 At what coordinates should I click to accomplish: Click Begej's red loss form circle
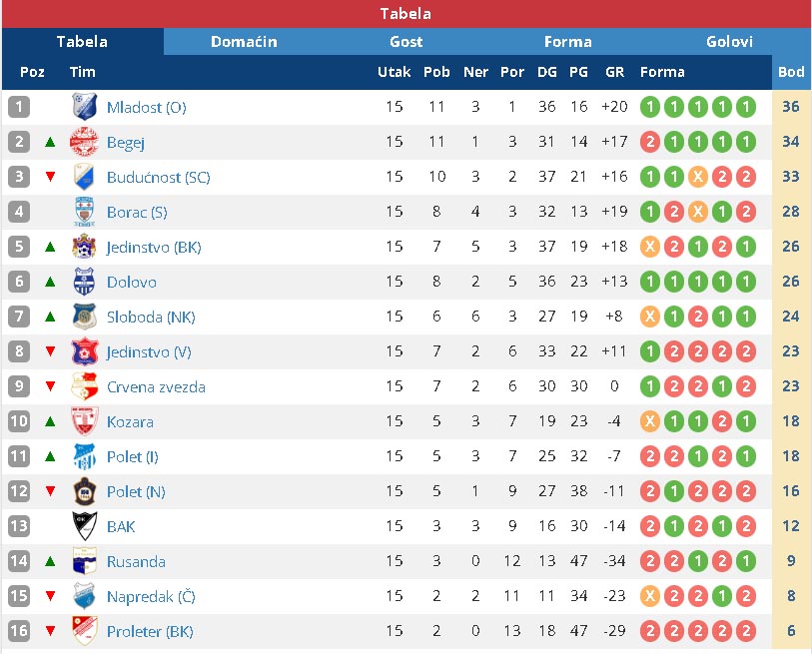coord(650,142)
